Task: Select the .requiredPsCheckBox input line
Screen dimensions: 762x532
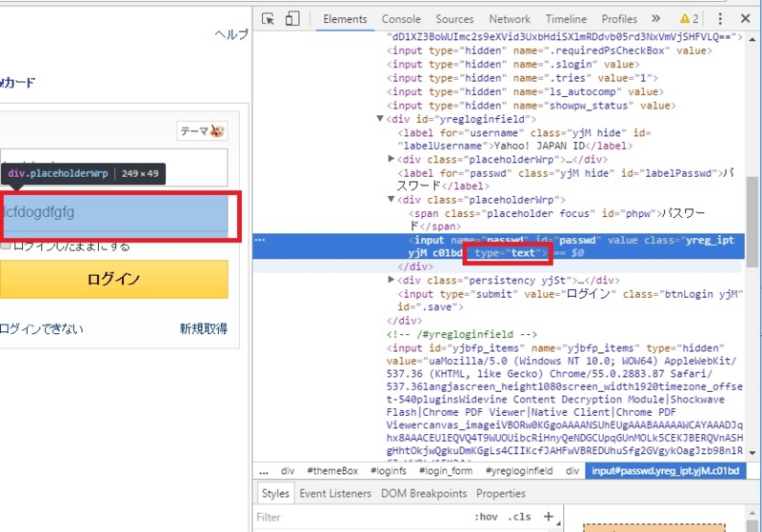Action: click(550, 50)
